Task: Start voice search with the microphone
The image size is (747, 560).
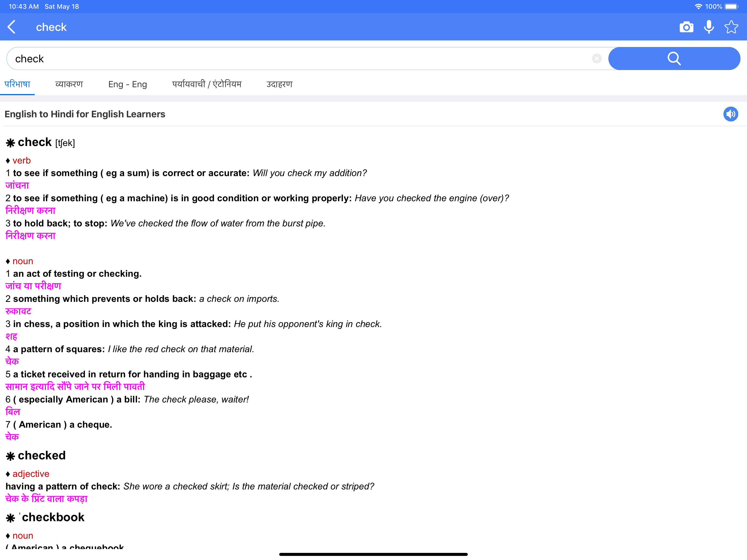Action: 709,27
